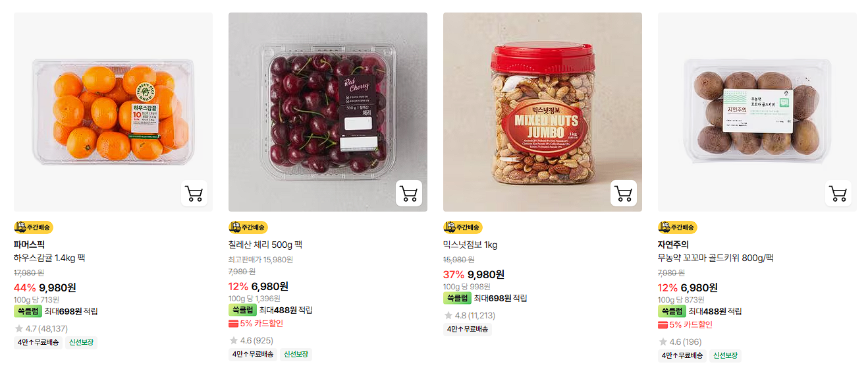Viewport: 868px width, 385px height.
Task: Click 주간배송 truck badge under mixed nuts
Action: point(463,227)
